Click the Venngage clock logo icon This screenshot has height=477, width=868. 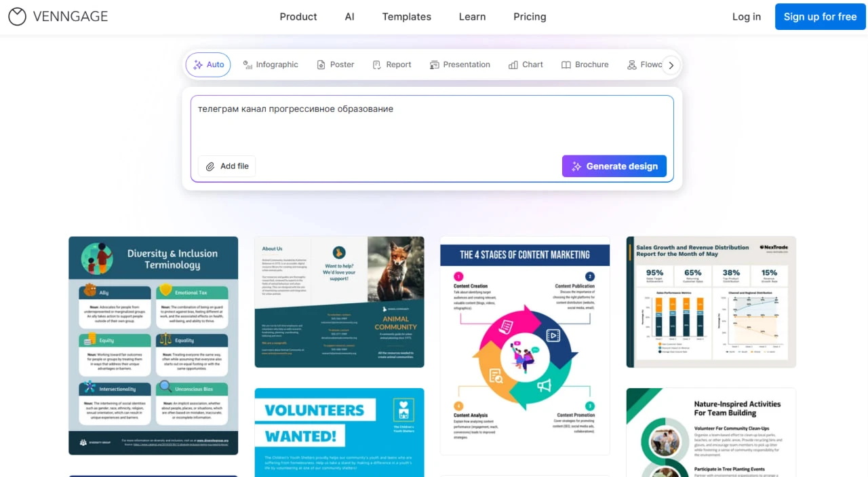coord(17,17)
